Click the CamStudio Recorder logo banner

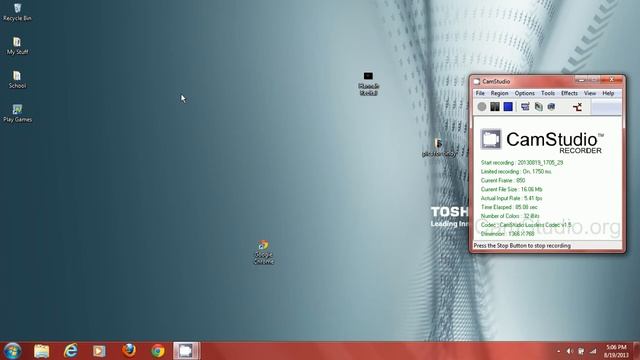542,141
